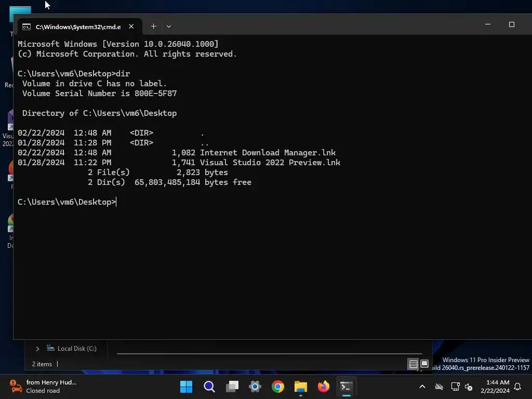Switch Explorer to details view icon
532x399 pixels.
413,364
